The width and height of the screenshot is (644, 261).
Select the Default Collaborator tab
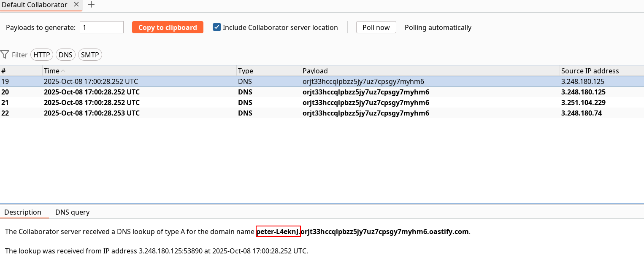tap(35, 5)
